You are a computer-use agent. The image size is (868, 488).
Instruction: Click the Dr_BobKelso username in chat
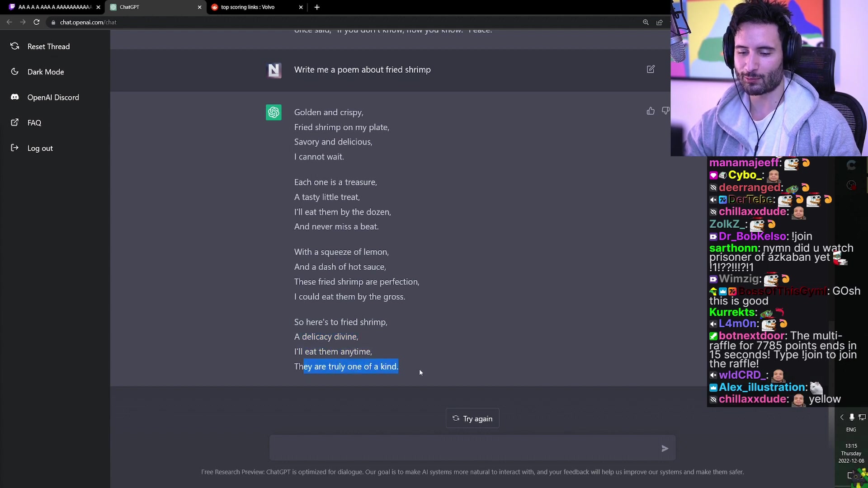click(x=752, y=236)
